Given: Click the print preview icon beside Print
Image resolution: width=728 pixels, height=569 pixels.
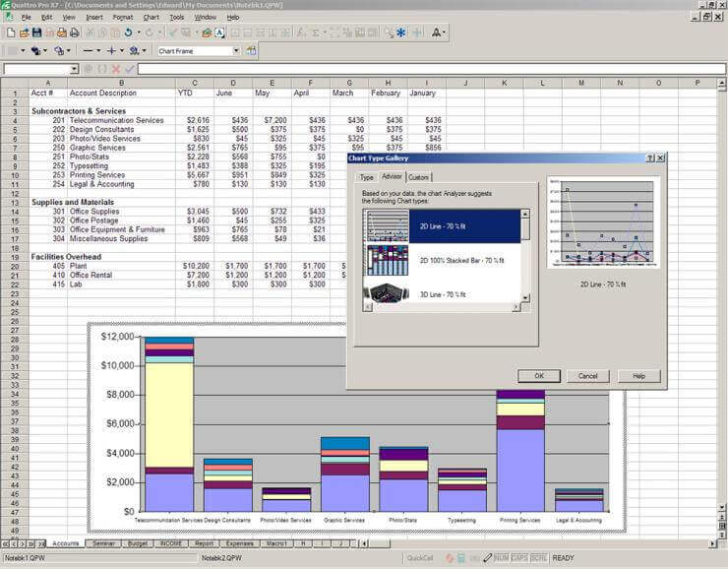Looking at the screenshot, I should 62,32.
